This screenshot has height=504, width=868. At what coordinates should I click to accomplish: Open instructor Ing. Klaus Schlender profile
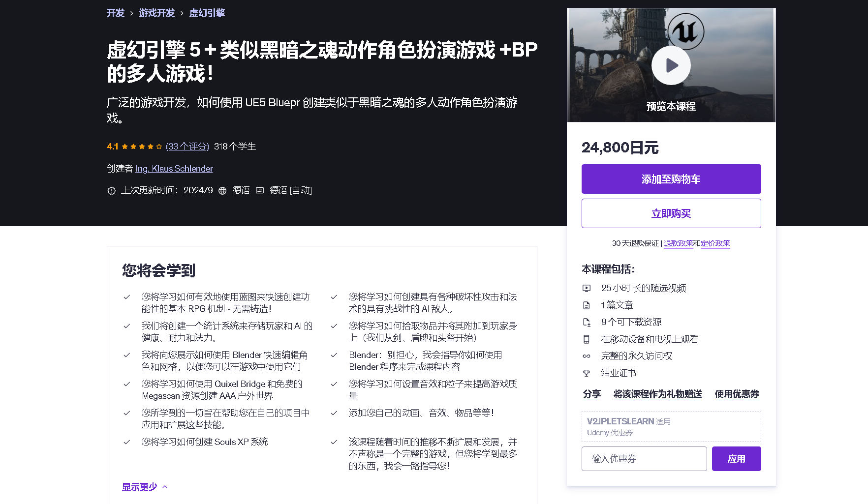174,169
